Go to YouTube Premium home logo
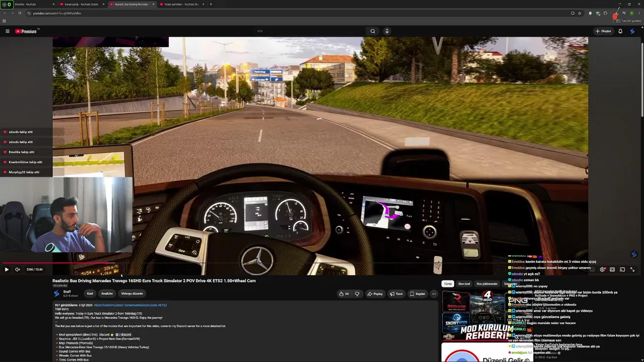The image size is (644, 362). pyautogui.click(x=26, y=31)
